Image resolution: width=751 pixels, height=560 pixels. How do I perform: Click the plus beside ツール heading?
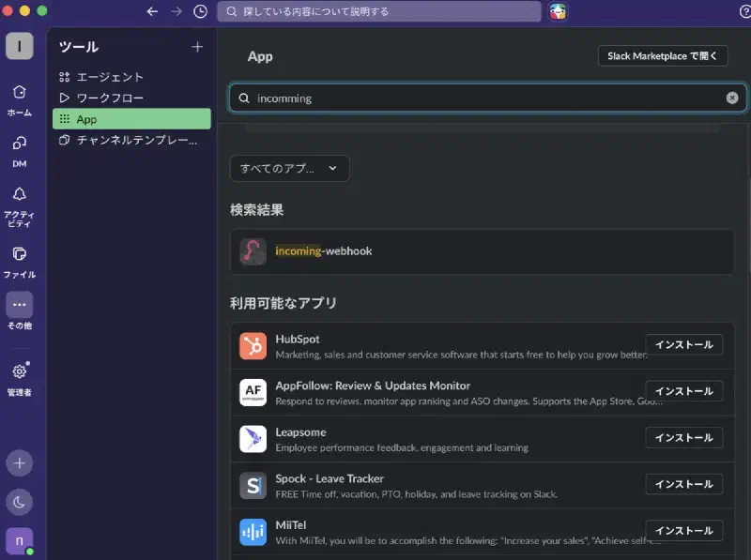point(197,47)
